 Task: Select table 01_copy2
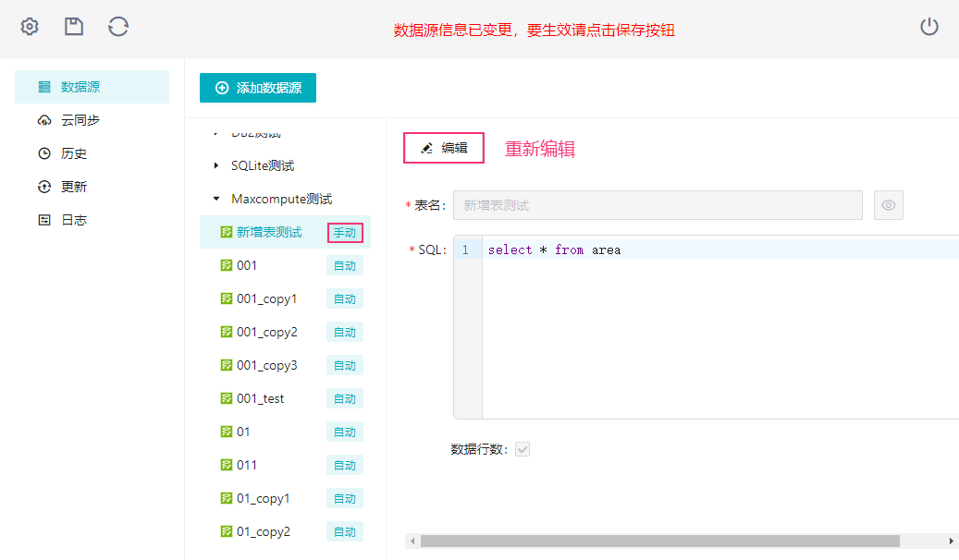(x=263, y=531)
